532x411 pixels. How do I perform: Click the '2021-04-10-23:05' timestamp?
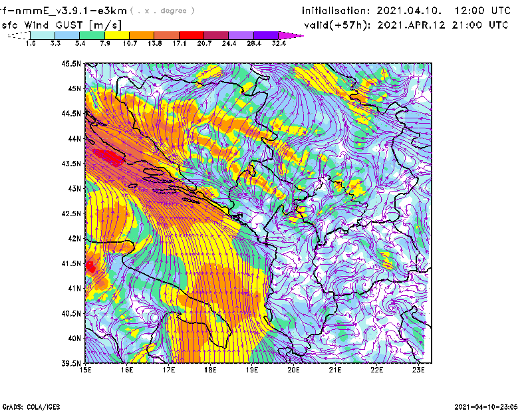486,407
